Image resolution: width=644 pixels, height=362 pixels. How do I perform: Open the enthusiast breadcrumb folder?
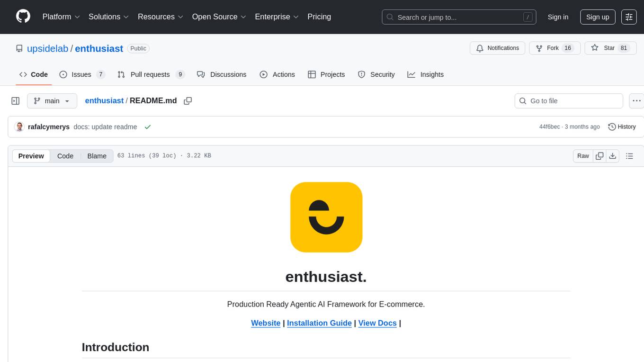pos(104,100)
